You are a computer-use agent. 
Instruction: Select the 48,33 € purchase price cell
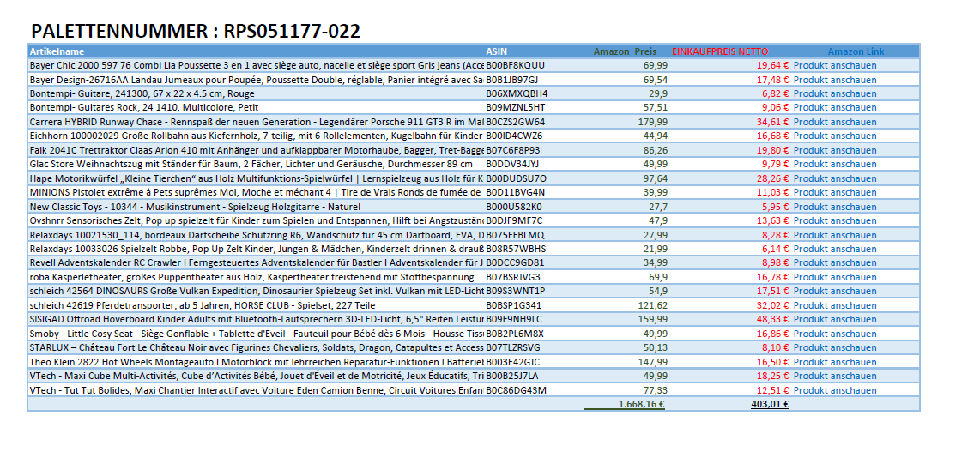(771, 319)
